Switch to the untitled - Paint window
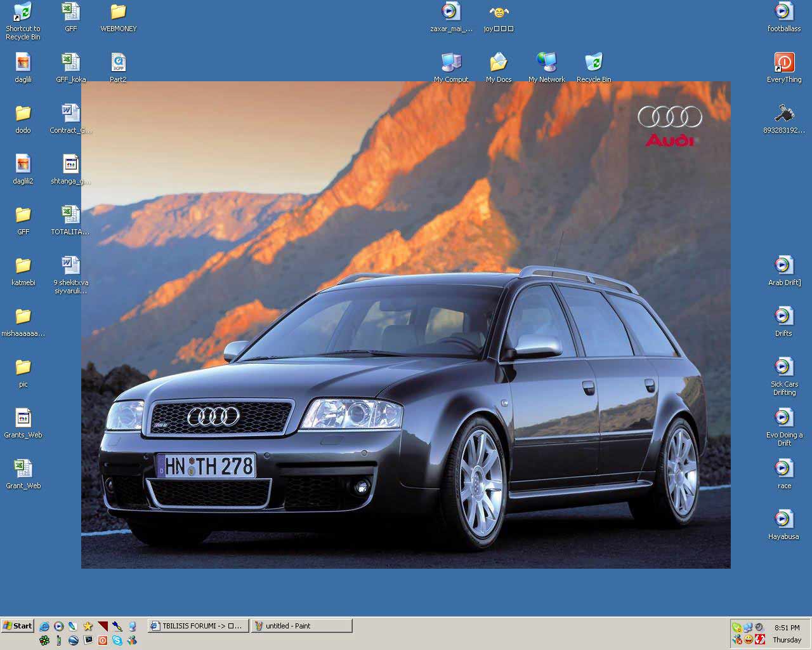Screen dimensions: 812x650 301,626
